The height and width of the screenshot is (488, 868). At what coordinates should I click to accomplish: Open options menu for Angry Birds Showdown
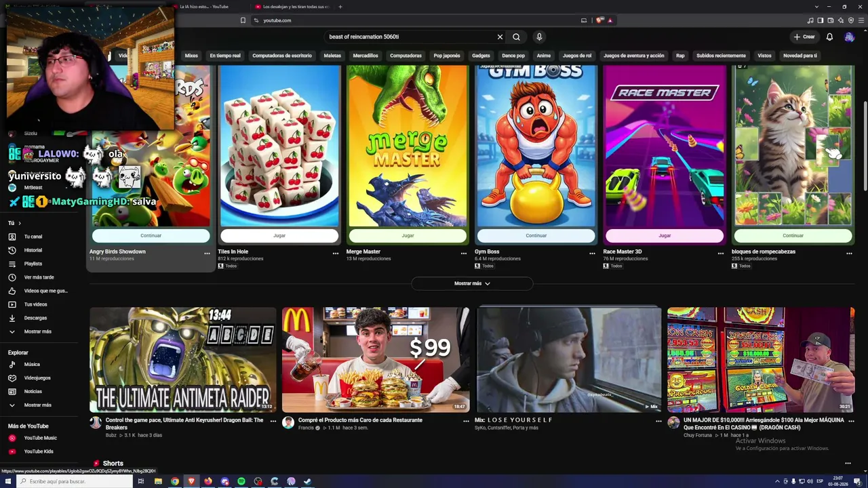pos(207,253)
